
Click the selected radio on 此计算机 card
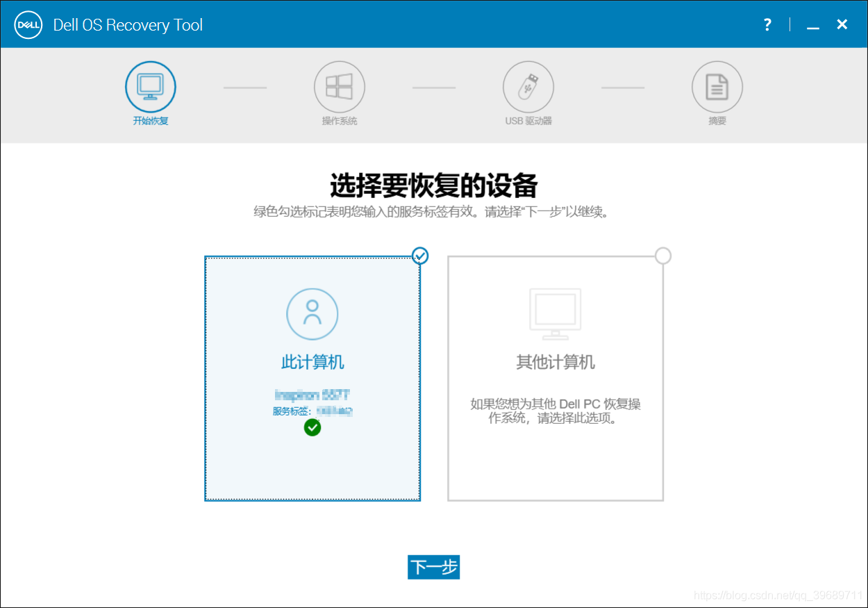pyautogui.click(x=419, y=256)
